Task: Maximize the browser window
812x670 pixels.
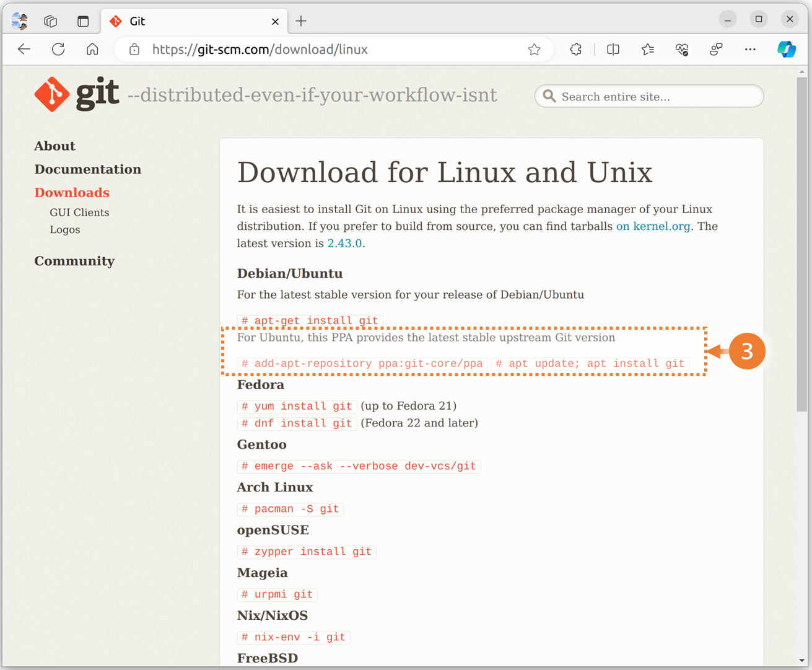Action: coord(759,19)
